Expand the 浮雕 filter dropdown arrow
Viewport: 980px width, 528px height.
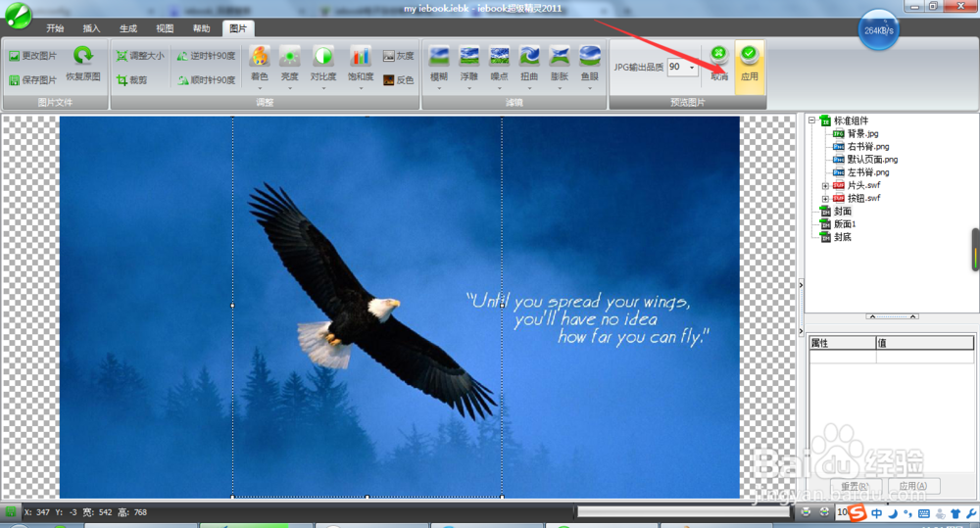click(x=468, y=88)
